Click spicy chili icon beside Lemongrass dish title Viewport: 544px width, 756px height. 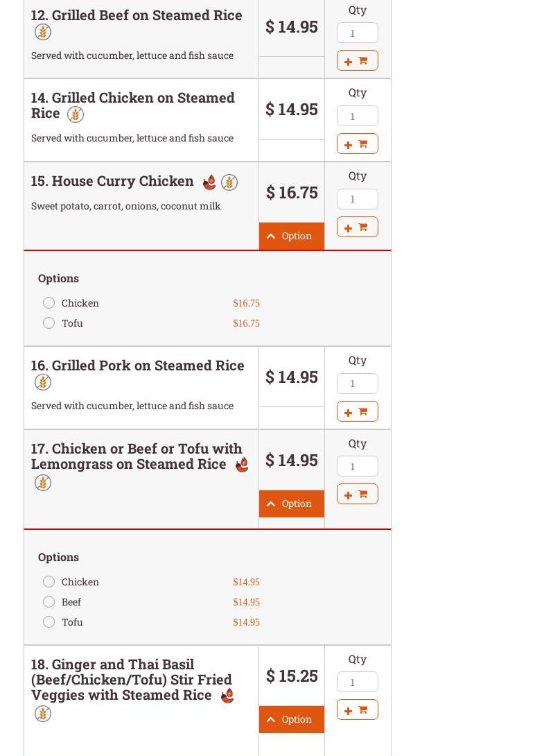[242, 465]
